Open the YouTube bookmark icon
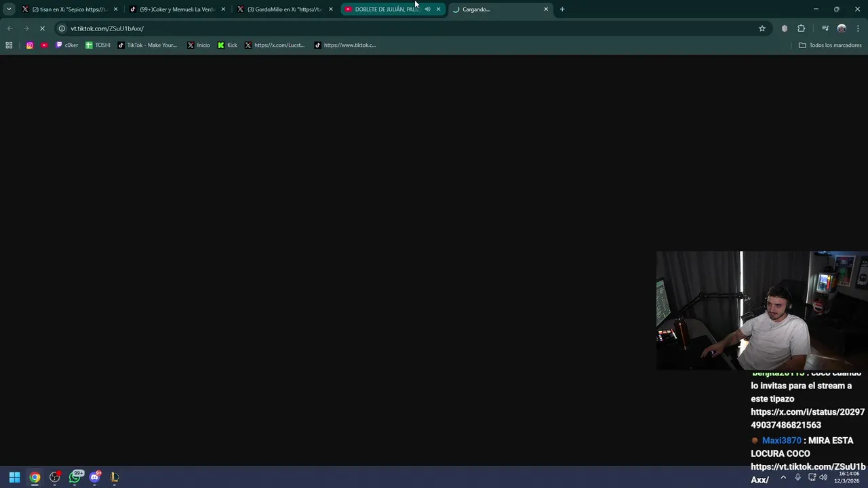Viewport: 868px width, 488px height. 45,45
